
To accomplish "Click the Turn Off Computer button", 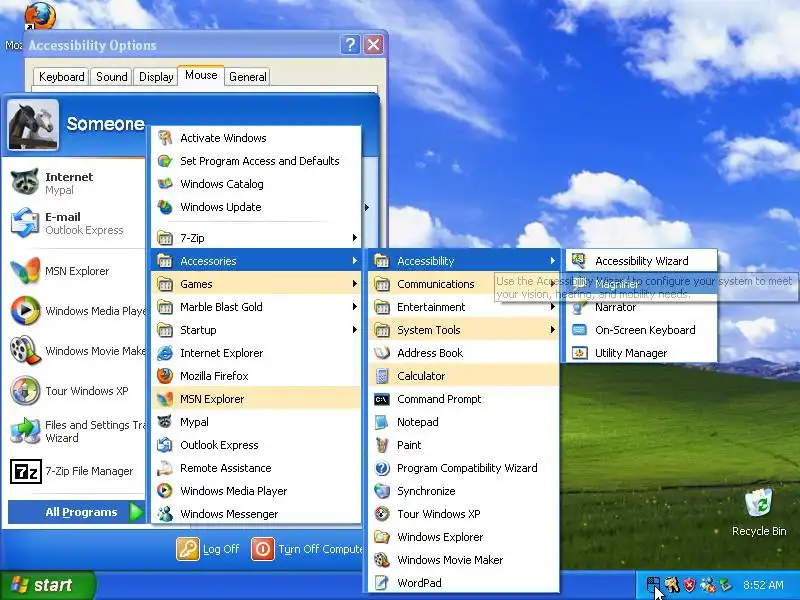I will tap(307, 549).
